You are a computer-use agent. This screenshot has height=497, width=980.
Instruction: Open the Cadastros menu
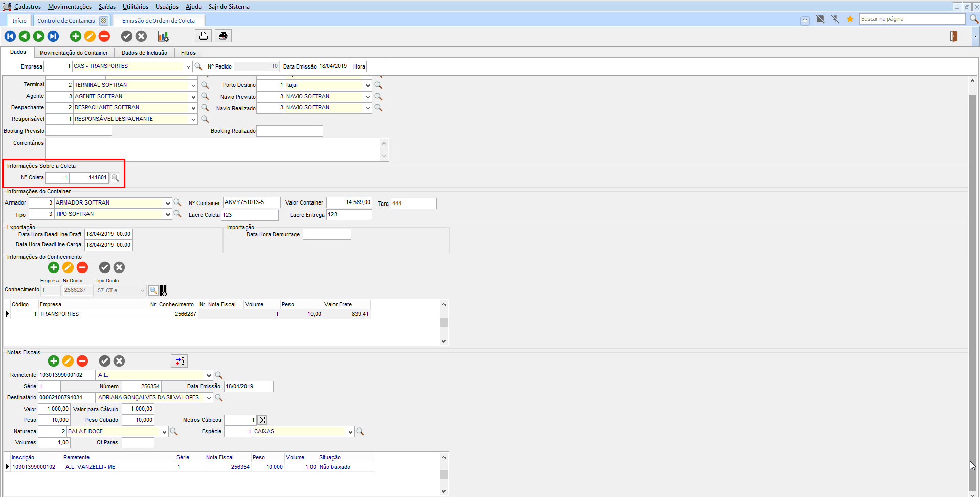point(28,7)
